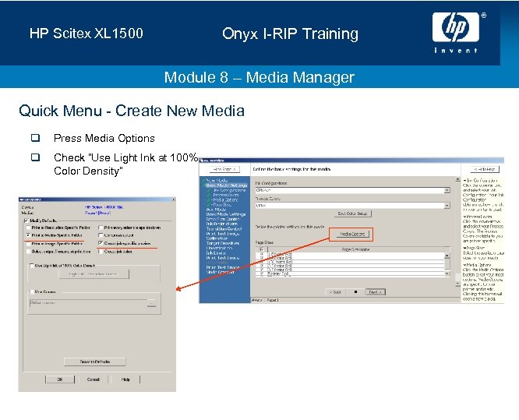Click the Media Options button in the wizard
Screen dimensions: 519x420
pyautogui.click(x=352, y=234)
